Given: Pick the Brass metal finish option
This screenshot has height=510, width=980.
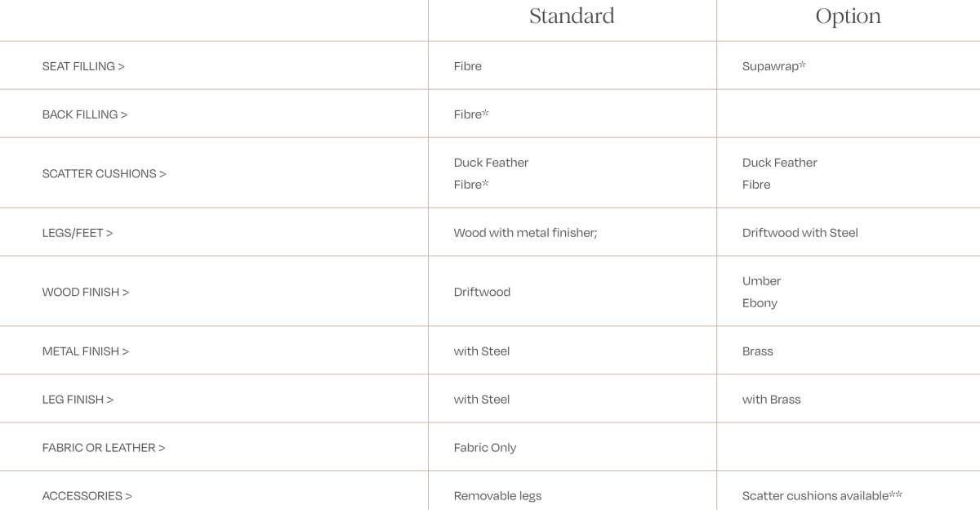Looking at the screenshot, I should coord(757,351).
